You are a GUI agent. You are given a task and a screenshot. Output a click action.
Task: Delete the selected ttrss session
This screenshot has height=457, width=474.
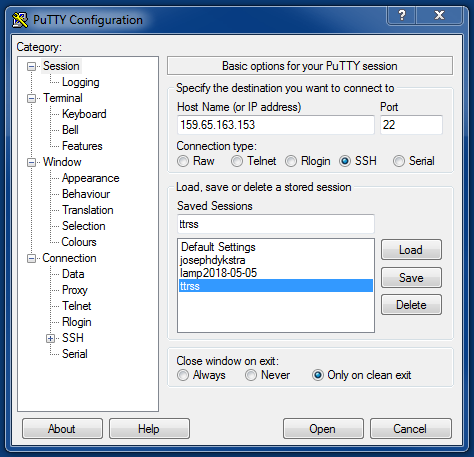[411, 305]
